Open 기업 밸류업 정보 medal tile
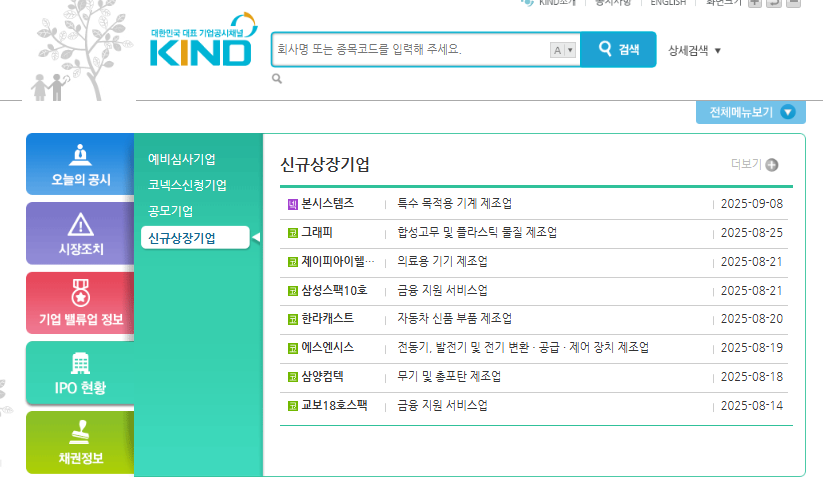823x486 pixels. [x=80, y=303]
